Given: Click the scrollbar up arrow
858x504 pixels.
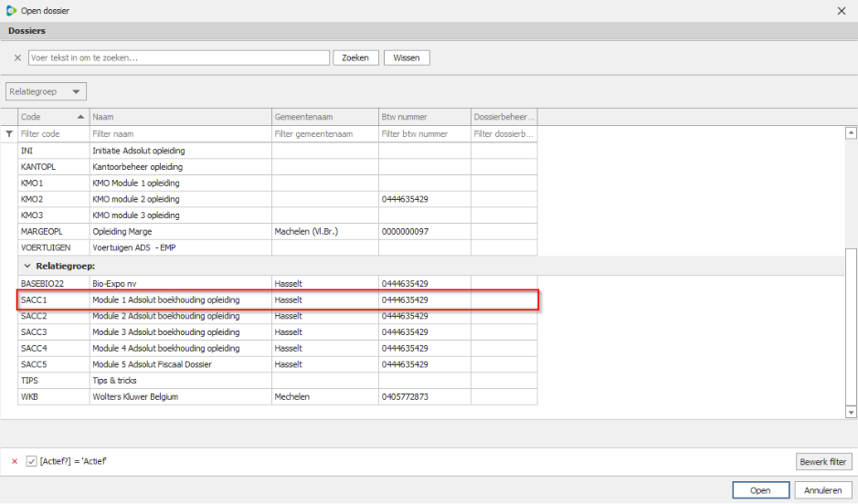Looking at the screenshot, I should (851, 132).
